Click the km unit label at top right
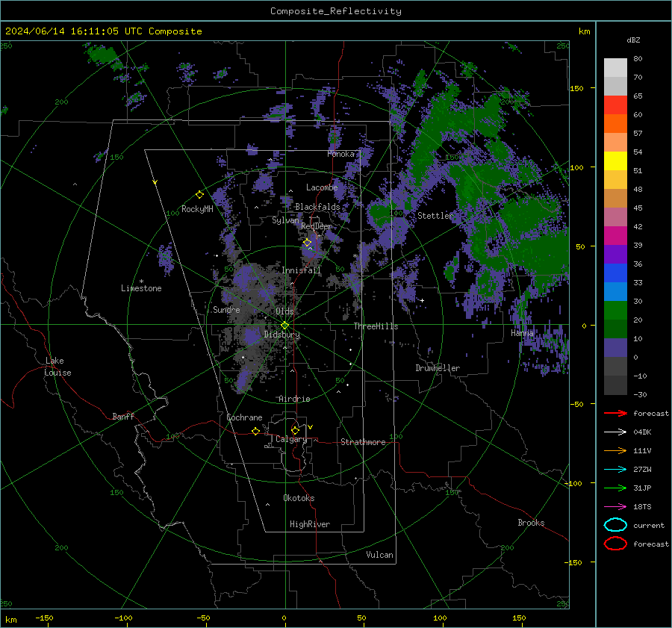Screen dimensions: 672x628 (584, 31)
